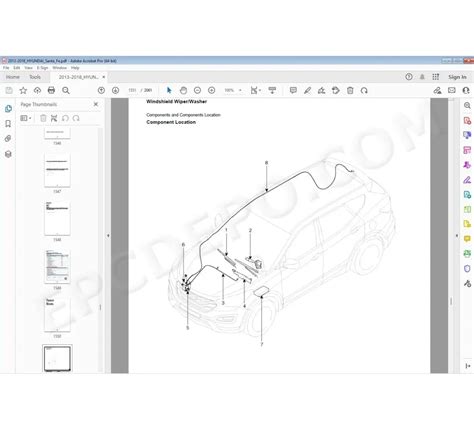Click the delete pages trash icon in thumbnails panel
This screenshot has height=430, width=474.
pyautogui.click(x=43, y=118)
